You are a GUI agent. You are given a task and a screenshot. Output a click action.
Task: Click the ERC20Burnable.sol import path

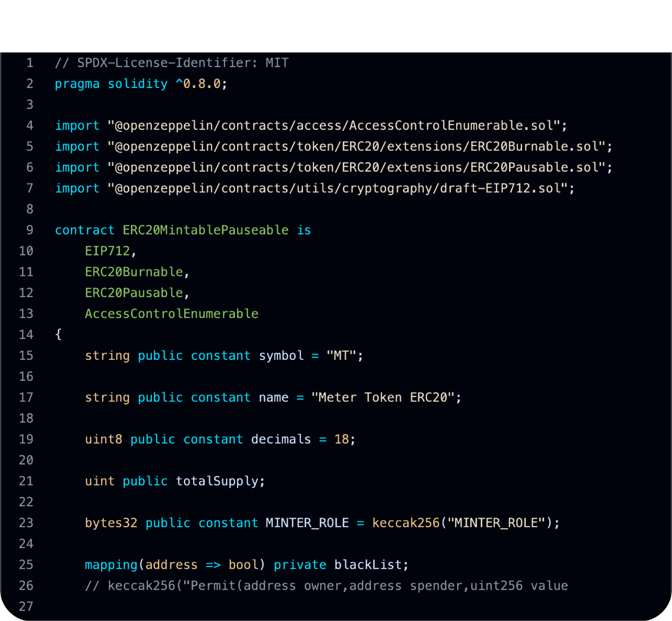pyautogui.click(x=359, y=146)
